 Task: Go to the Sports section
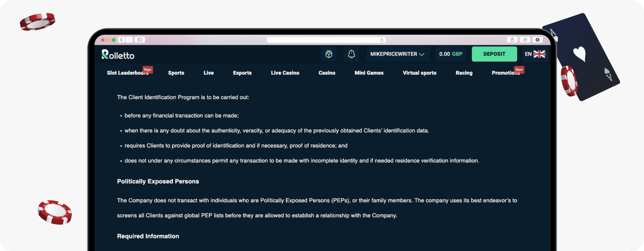click(x=176, y=73)
